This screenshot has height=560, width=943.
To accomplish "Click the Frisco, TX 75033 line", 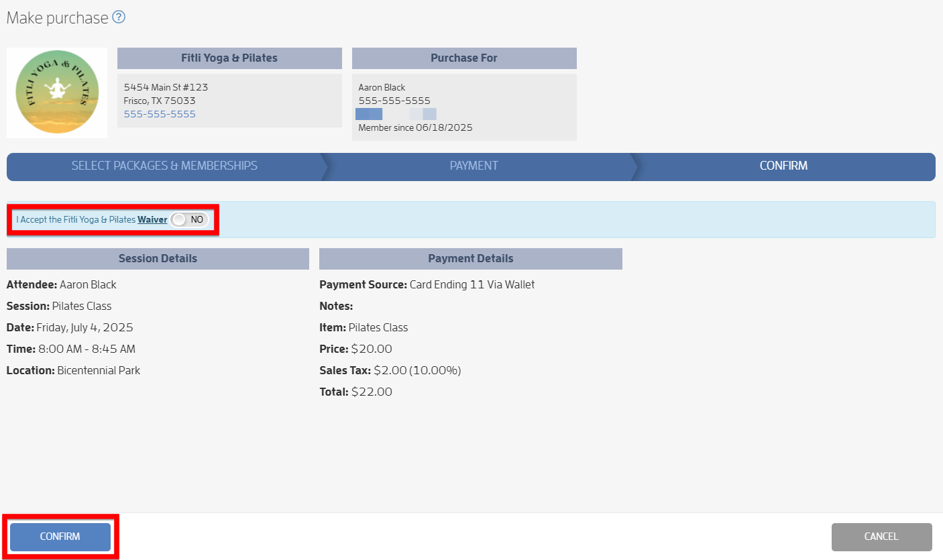I will [160, 101].
